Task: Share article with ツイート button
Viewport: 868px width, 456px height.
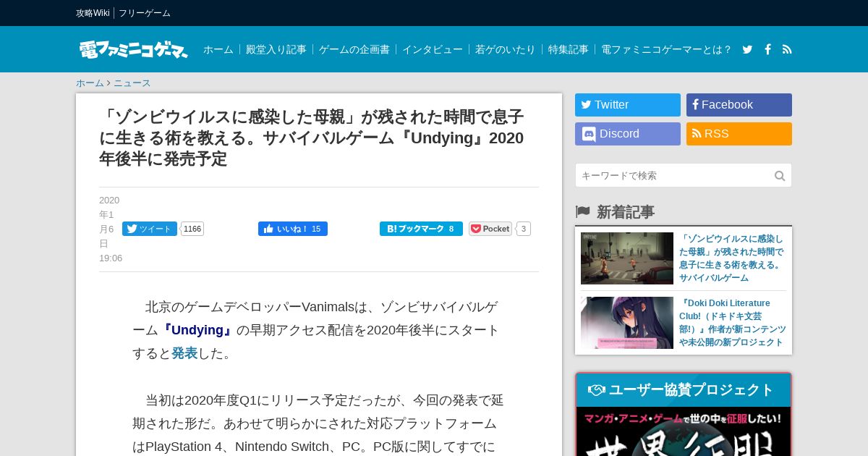Action: tap(150, 229)
